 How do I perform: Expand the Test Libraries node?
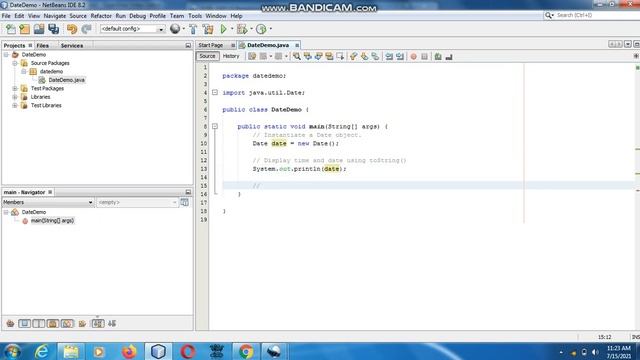[15, 105]
